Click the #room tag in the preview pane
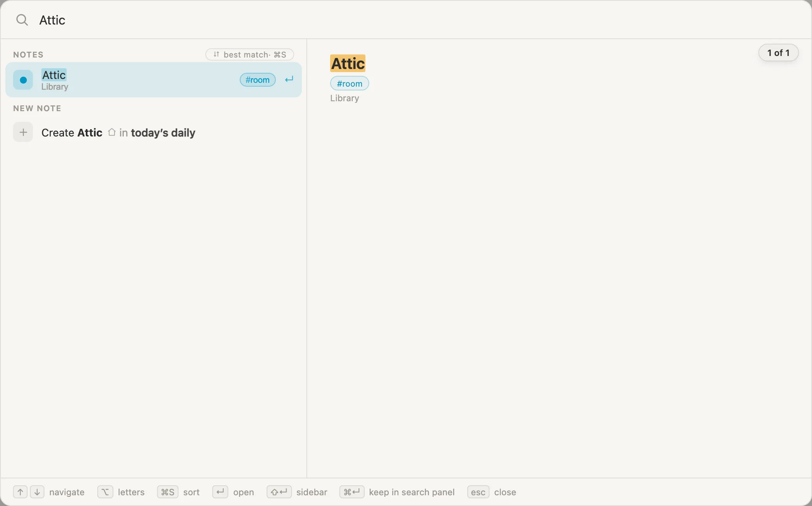The height and width of the screenshot is (506, 812). tap(350, 84)
